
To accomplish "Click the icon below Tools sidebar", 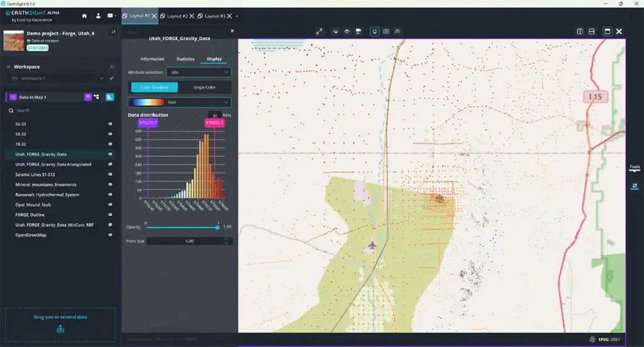I will click(635, 186).
